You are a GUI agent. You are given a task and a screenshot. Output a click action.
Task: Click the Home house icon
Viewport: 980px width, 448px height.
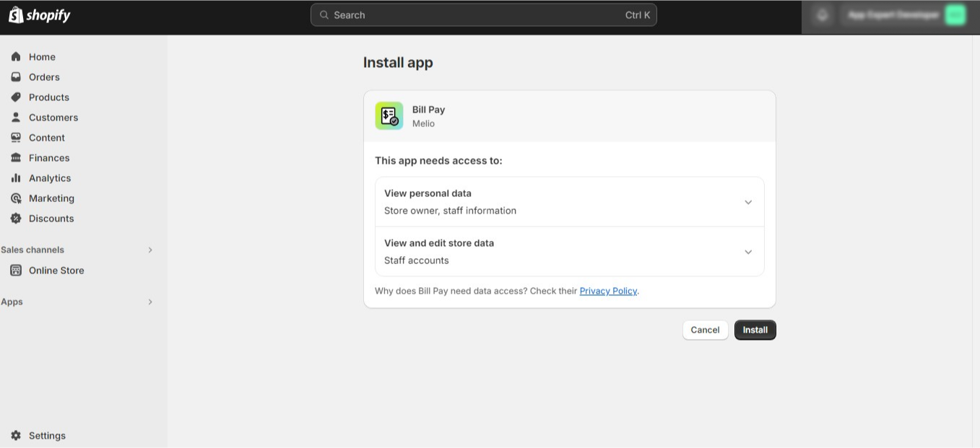pos(16,56)
